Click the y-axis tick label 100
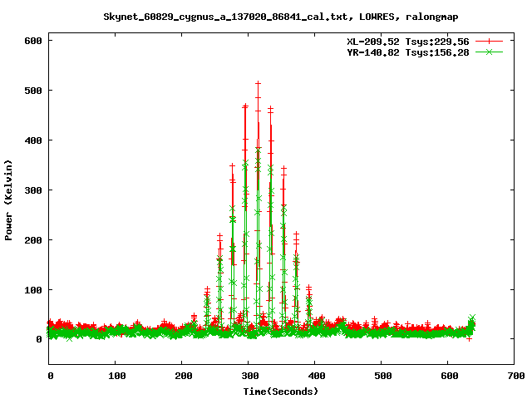 [x=33, y=290]
